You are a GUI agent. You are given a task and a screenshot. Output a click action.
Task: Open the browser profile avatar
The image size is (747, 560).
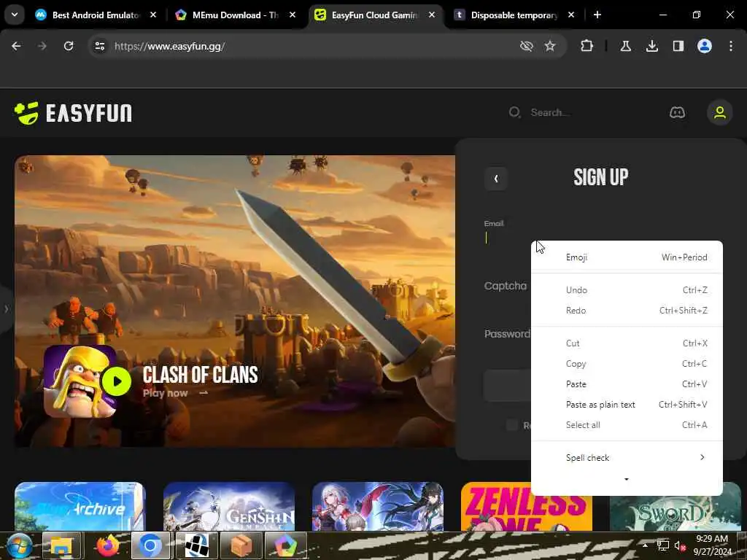point(705,46)
